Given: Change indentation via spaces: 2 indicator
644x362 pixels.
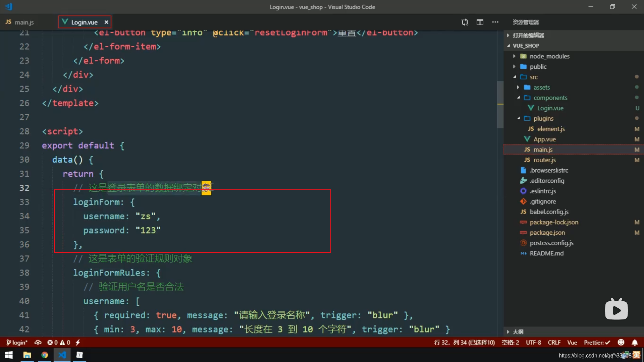Looking at the screenshot, I should (x=510, y=343).
